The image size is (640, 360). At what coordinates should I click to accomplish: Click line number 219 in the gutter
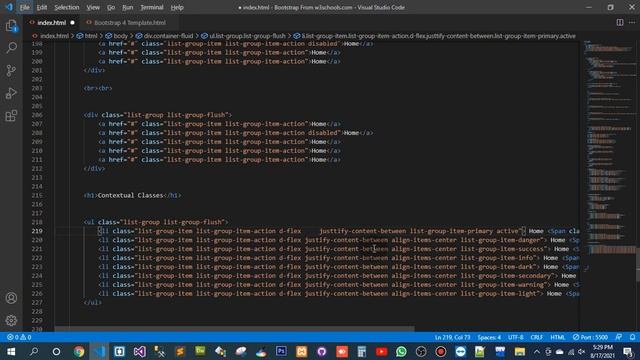click(x=37, y=231)
